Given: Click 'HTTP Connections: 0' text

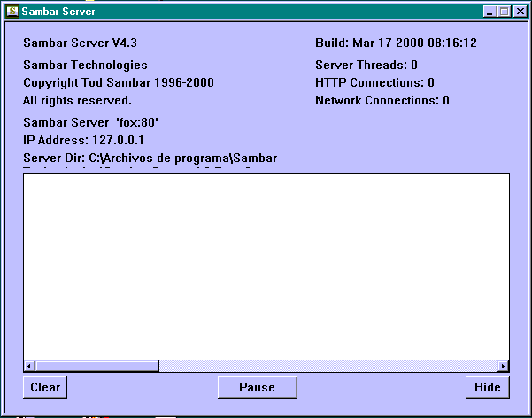Looking at the screenshot, I should (x=374, y=82).
